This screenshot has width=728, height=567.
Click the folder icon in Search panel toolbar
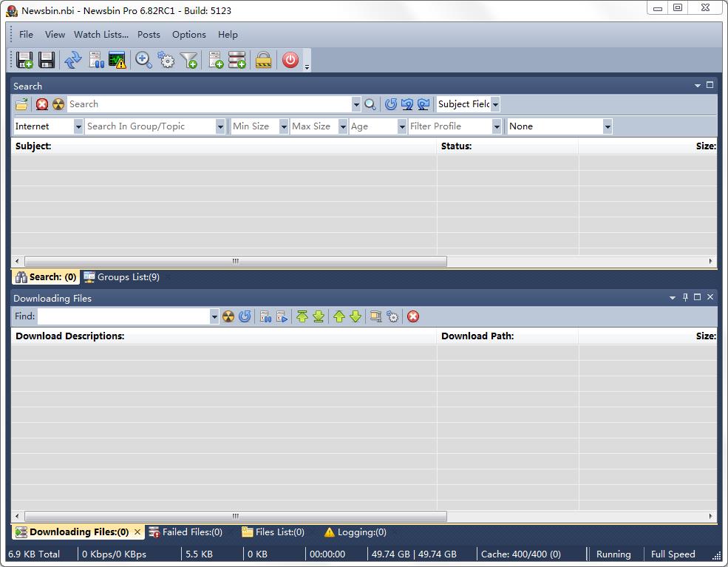click(x=22, y=104)
